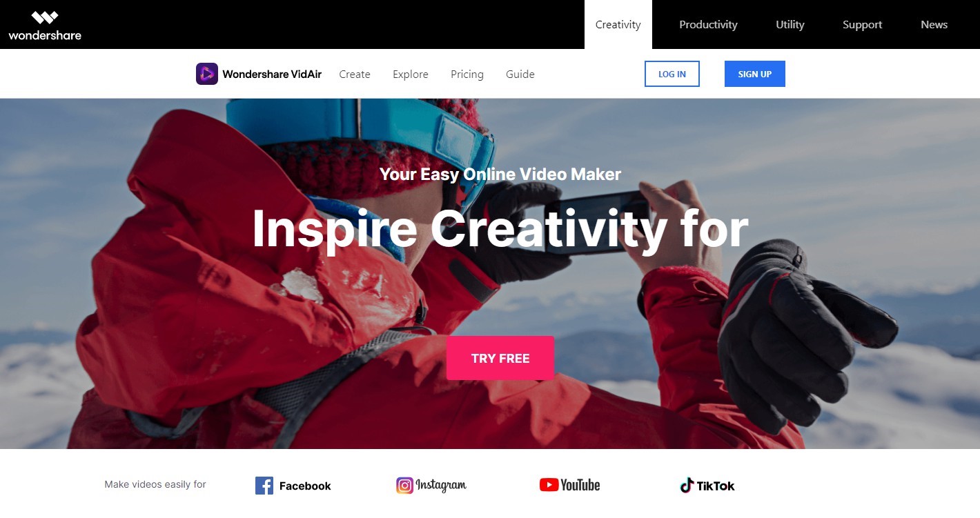Click the Inspire Creativity hero banner image

point(490,274)
